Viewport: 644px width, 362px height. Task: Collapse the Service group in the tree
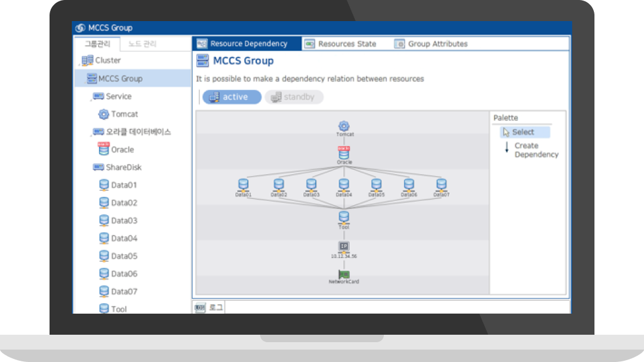(90, 99)
